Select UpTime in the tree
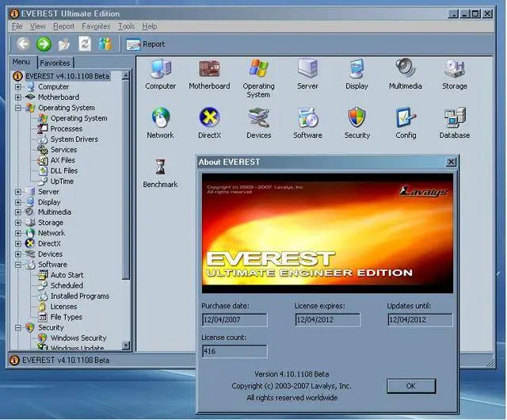The height and width of the screenshot is (420, 507). [x=62, y=181]
